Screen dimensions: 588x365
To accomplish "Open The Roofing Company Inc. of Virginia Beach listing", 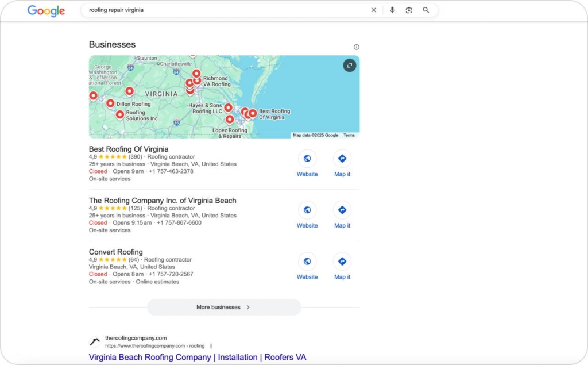I will pos(163,201).
